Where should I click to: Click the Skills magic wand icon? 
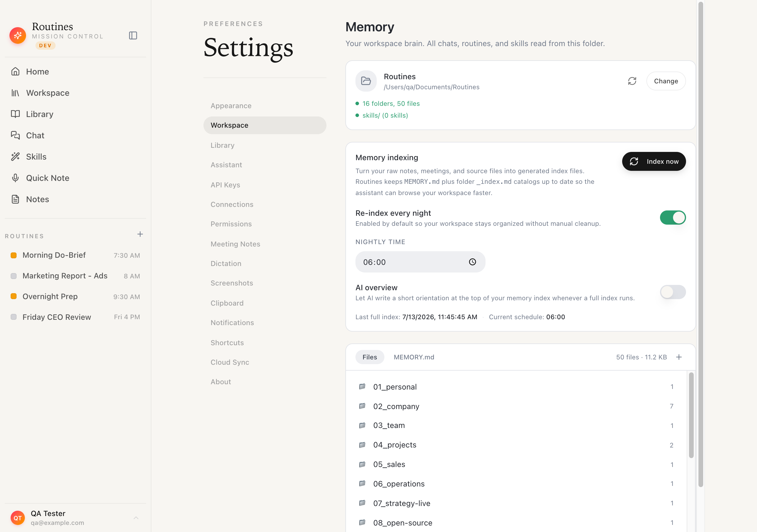pos(15,157)
